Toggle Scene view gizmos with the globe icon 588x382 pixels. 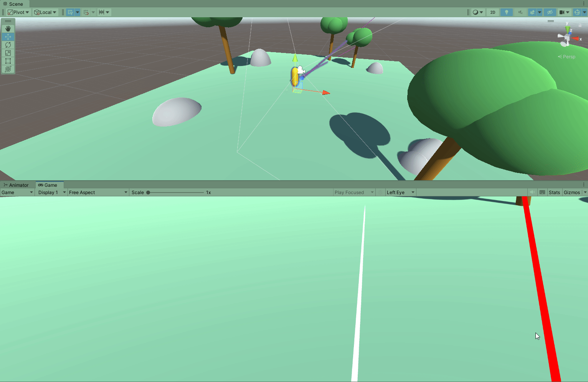pos(577,12)
